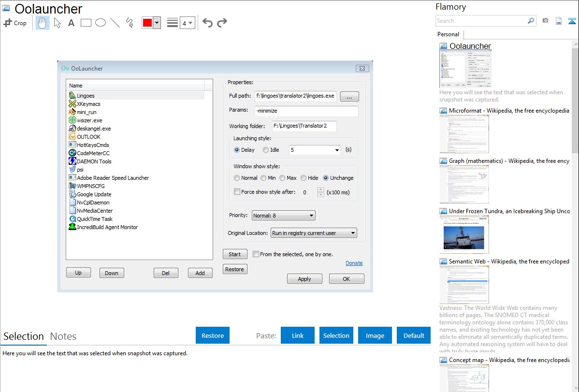This screenshot has height=392, width=579.
Task: Select OUTLOOK entry
Action: tap(85, 137)
